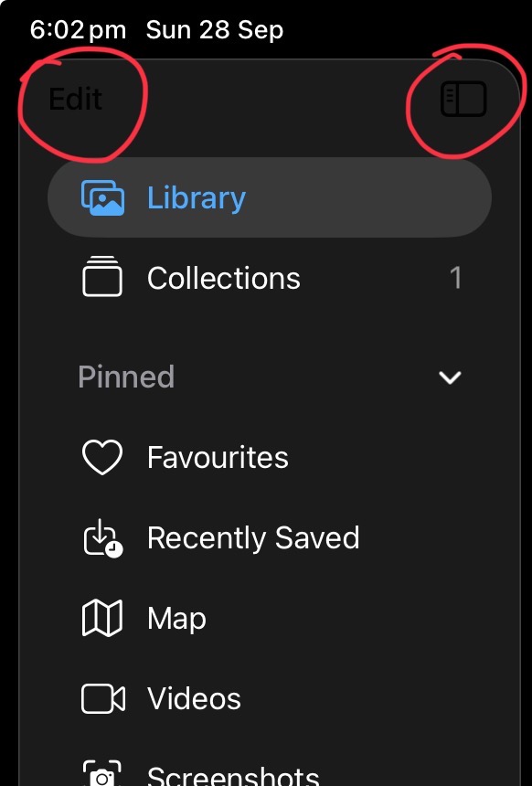Toggle the sidebar with the panel icon

[463, 99]
